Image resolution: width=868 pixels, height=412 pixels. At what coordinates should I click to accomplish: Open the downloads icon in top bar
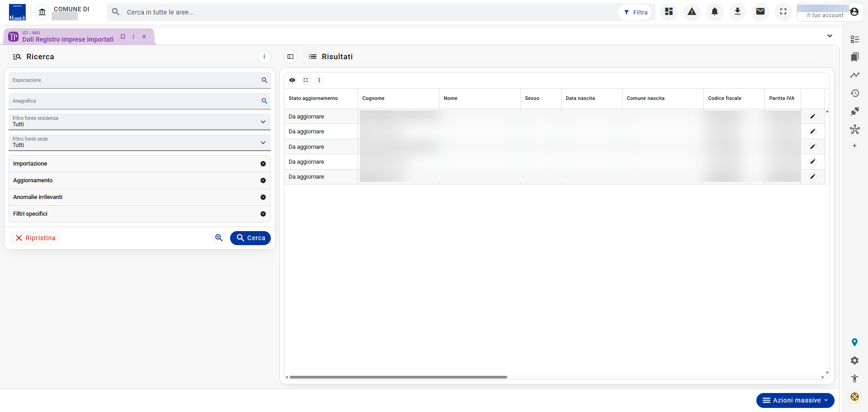pos(737,12)
